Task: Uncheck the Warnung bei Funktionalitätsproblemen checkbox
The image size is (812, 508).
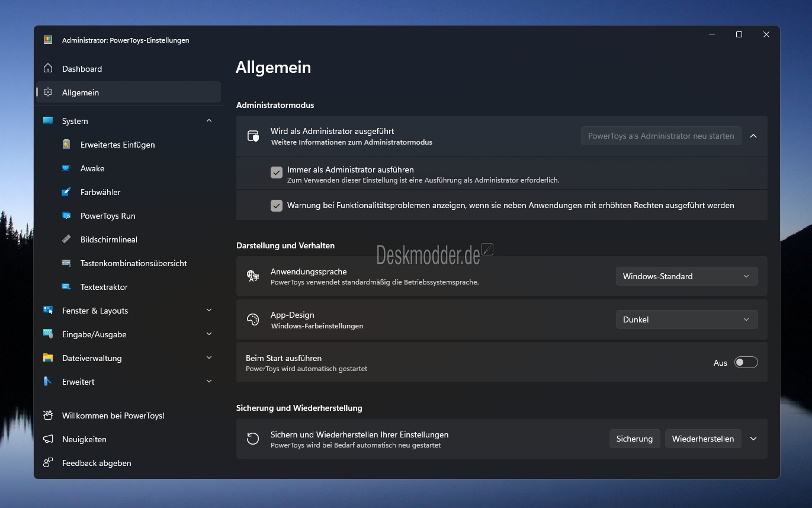Action: tap(277, 206)
